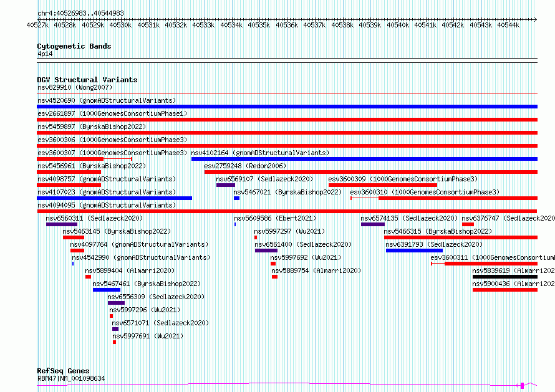Click ruler position 40531k
Viewport: 555px width, 392px height.
coord(148,25)
